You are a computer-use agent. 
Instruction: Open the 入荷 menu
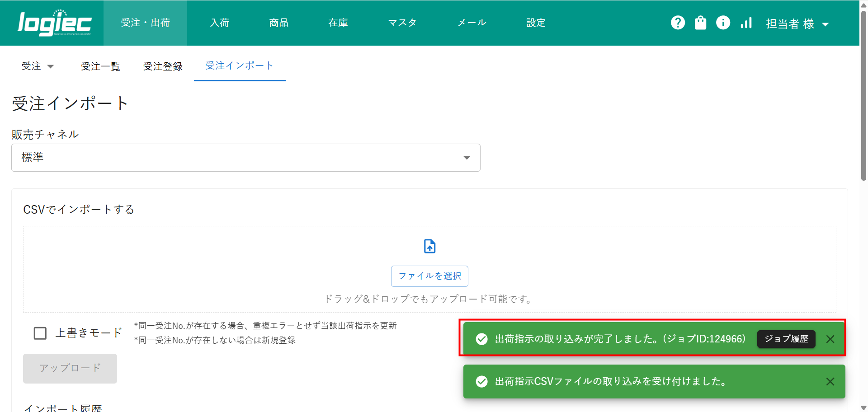pos(220,23)
